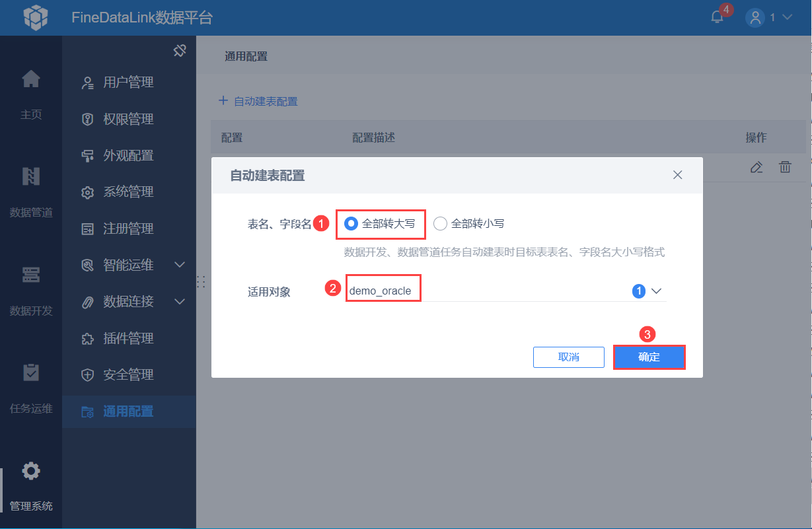Open the 外观配置 menu item
The height and width of the screenshot is (529, 812).
coord(129,156)
